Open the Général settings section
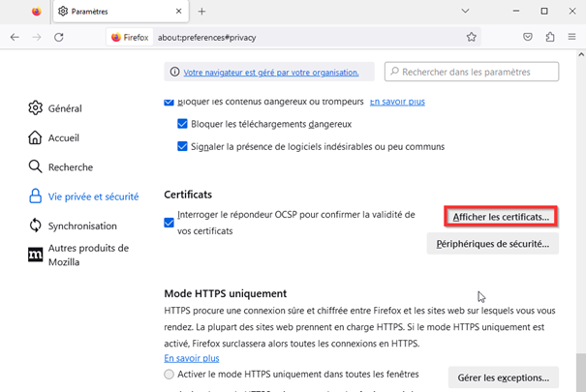Image resolution: width=586 pixels, height=392 pixels. (x=64, y=108)
